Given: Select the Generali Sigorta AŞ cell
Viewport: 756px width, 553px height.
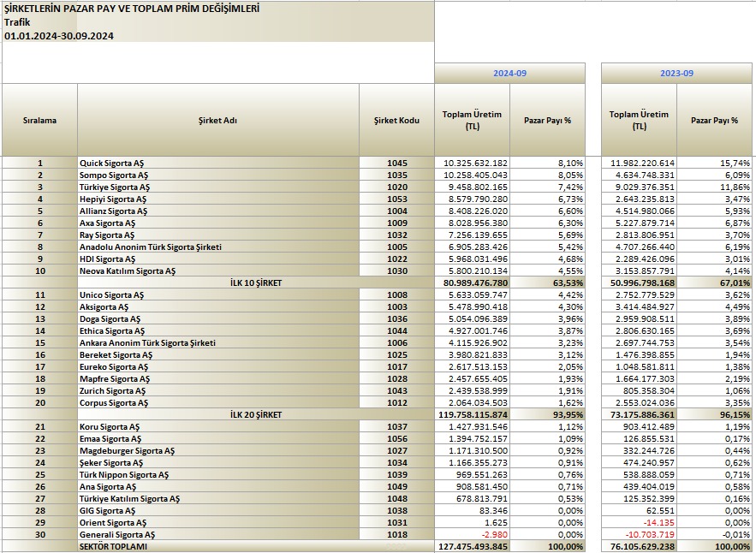Looking at the screenshot, I should 218,535.
